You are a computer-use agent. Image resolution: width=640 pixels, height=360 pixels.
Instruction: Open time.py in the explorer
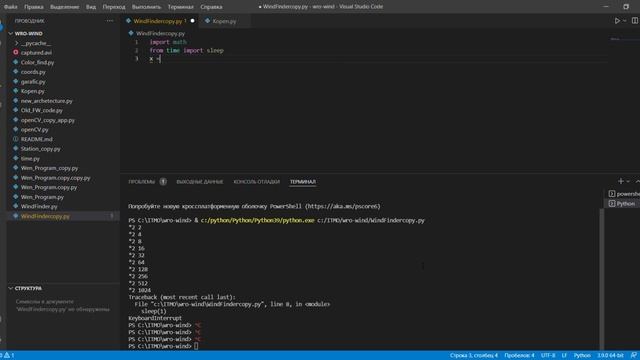pos(30,158)
